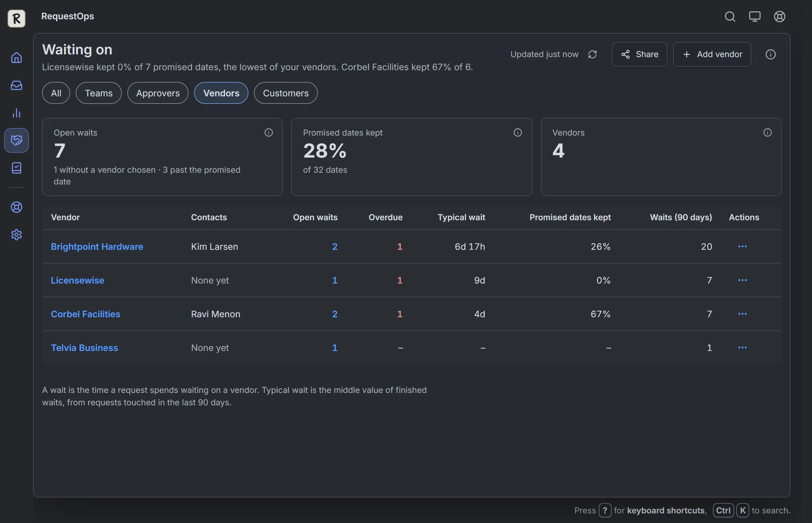
Task: Click the monitor display icon in header
Action: (x=755, y=16)
